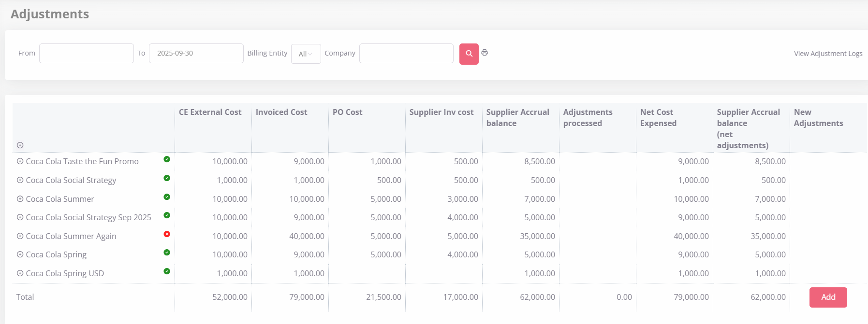
Task: Click the Coca Cola Taste the Fun Promo name
Action: click(82, 161)
